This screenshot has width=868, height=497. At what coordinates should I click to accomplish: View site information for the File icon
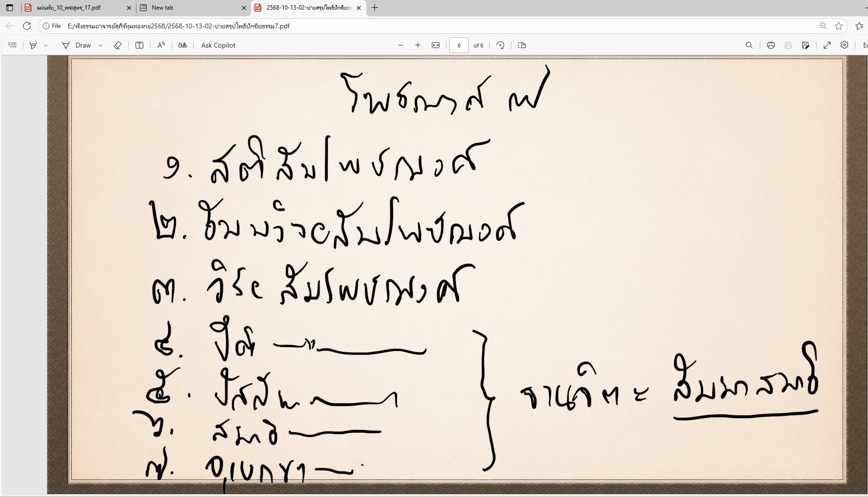click(x=52, y=26)
